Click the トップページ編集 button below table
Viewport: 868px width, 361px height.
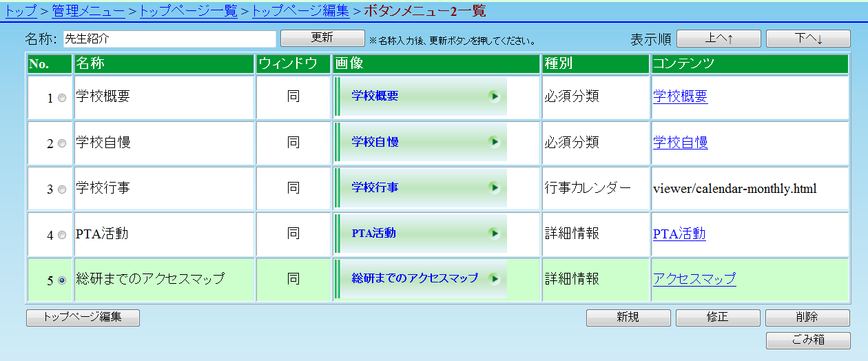(x=83, y=318)
